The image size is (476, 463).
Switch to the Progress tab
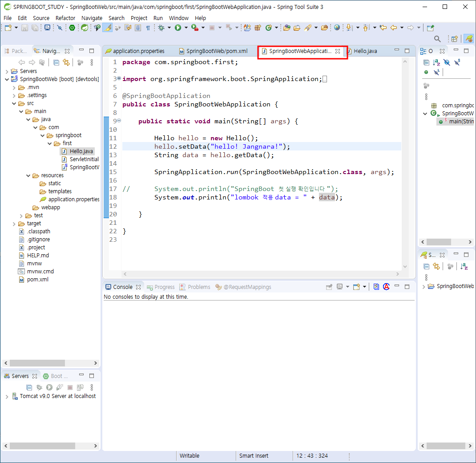(x=161, y=287)
